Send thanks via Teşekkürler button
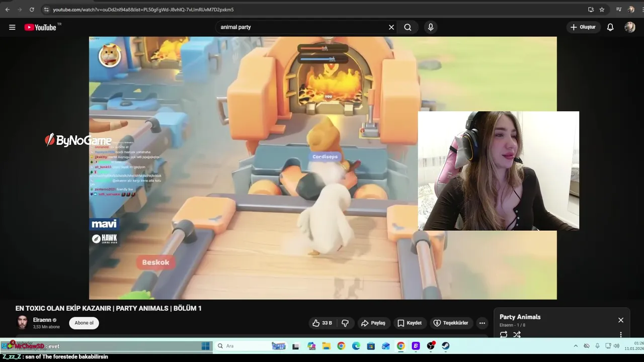The width and height of the screenshot is (644, 362). 451,323
